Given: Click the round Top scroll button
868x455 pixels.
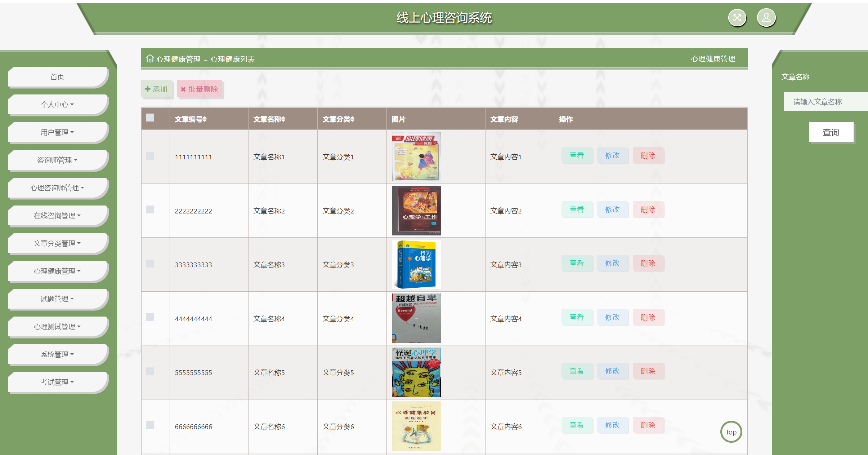Looking at the screenshot, I should [x=731, y=432].
